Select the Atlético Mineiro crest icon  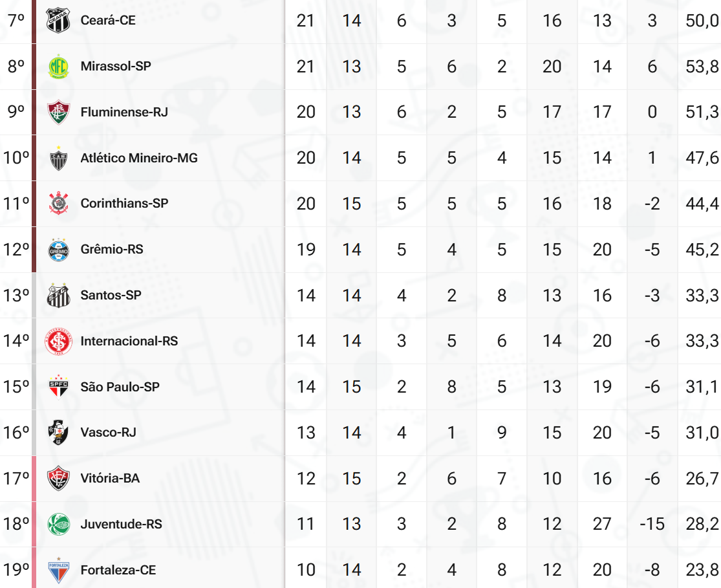(58, 158)
